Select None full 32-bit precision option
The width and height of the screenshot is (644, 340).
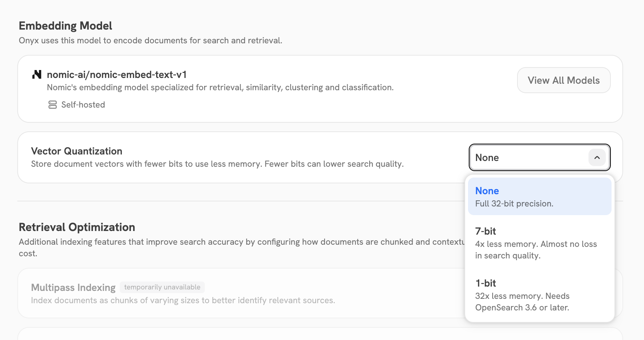[x=539, y=196]
